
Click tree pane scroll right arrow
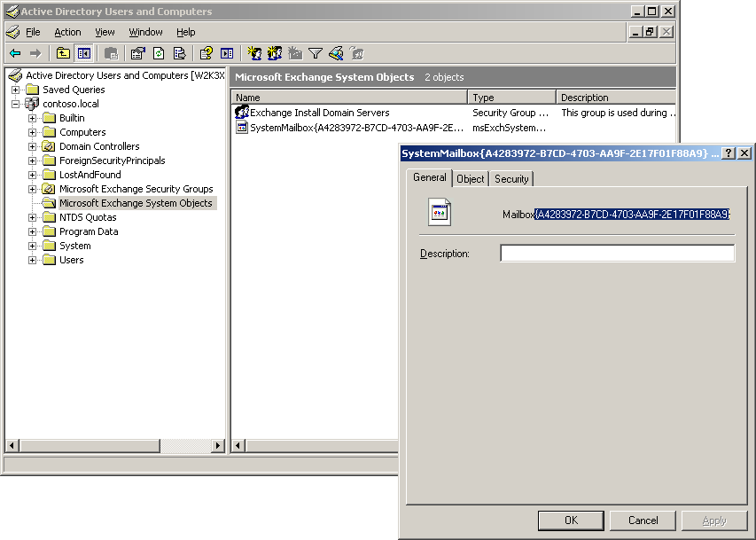click(218, 445)
